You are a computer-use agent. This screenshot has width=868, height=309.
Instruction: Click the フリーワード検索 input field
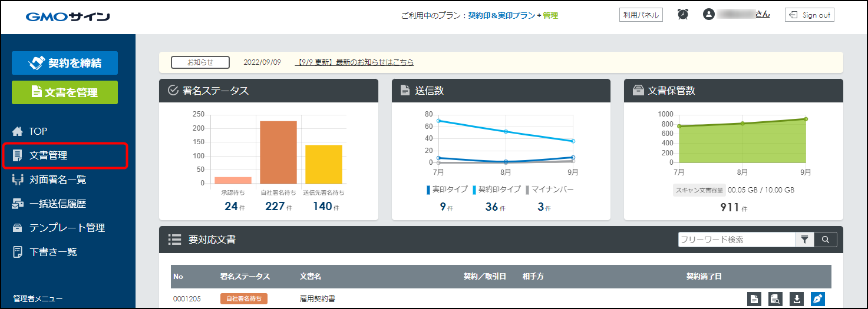point(737,240)
